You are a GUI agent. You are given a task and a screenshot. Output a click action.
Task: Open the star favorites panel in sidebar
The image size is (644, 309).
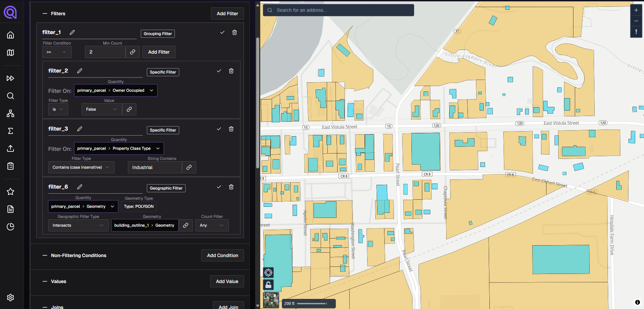click(x=10, y=192)
